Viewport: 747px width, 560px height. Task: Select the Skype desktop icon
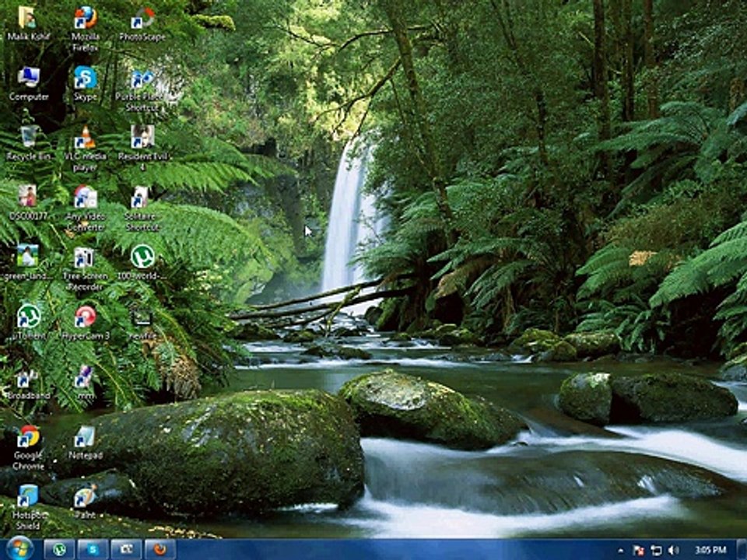click(85, 78)
